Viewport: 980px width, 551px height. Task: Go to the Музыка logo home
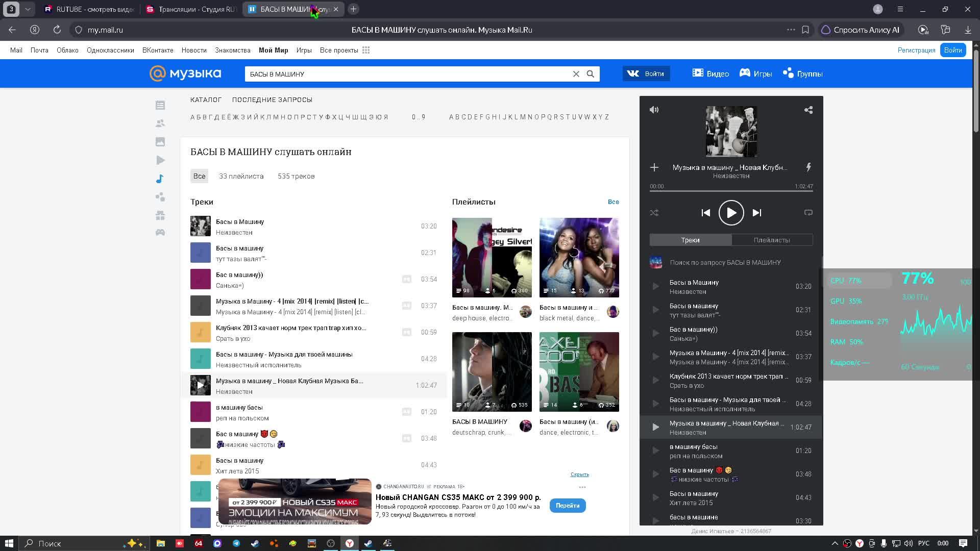tap(185, 73)
